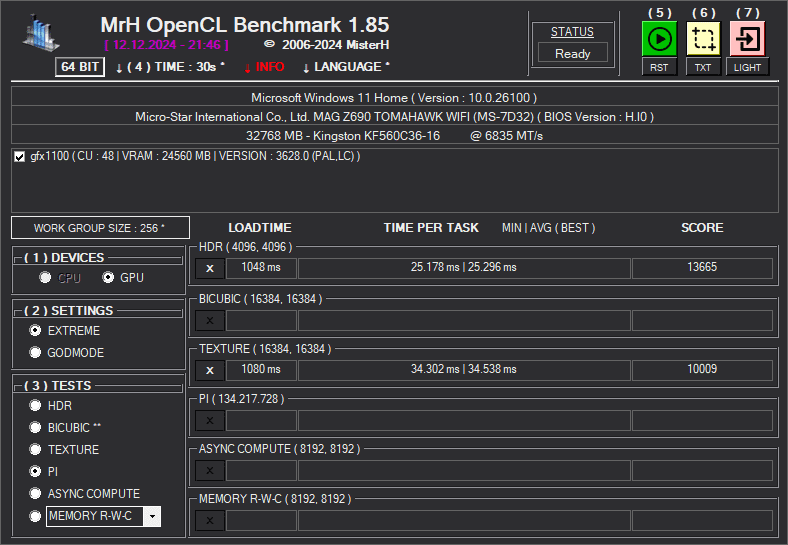Open the LANGUAGE menu

(x=346, y=67)
